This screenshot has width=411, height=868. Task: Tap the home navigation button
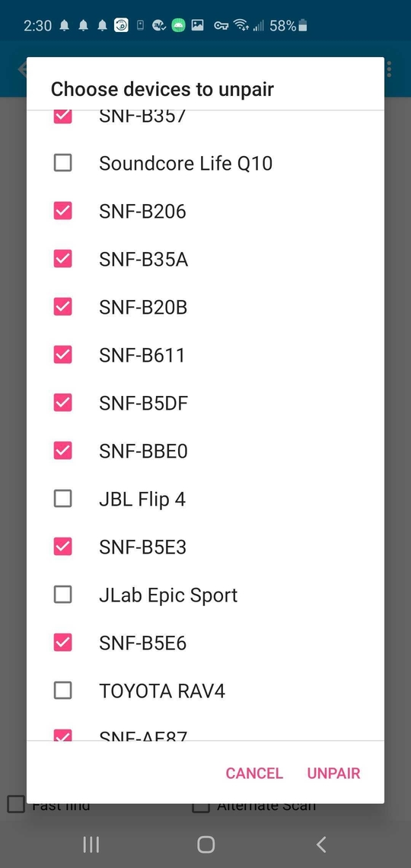[x=205, y=844]
